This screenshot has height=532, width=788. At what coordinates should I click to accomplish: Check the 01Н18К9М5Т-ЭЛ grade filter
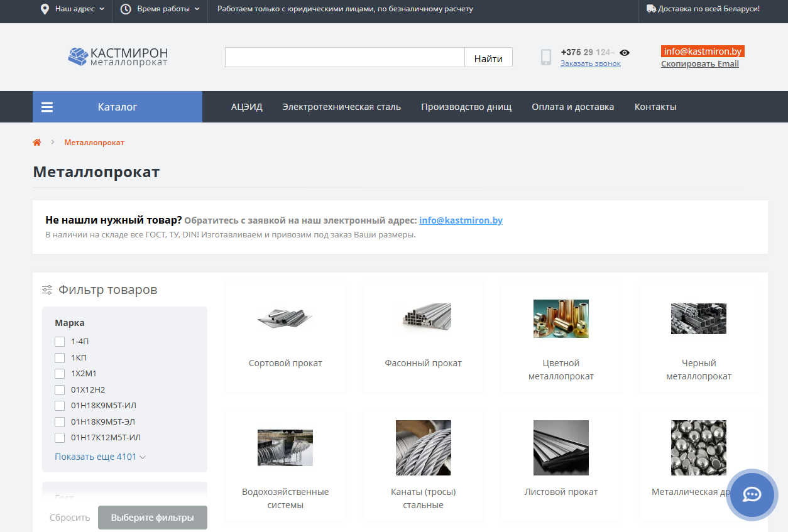tap(60, 422)
